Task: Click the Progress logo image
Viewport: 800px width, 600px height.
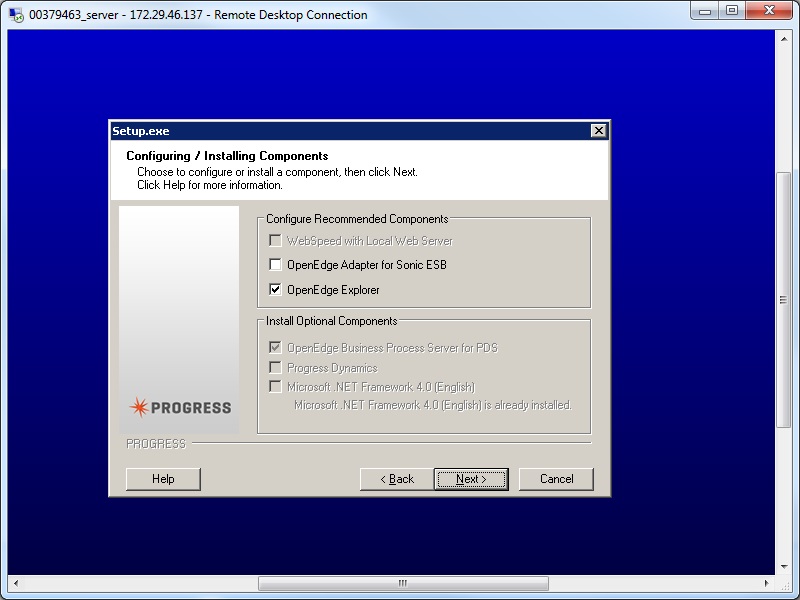Action: [180, 407]
